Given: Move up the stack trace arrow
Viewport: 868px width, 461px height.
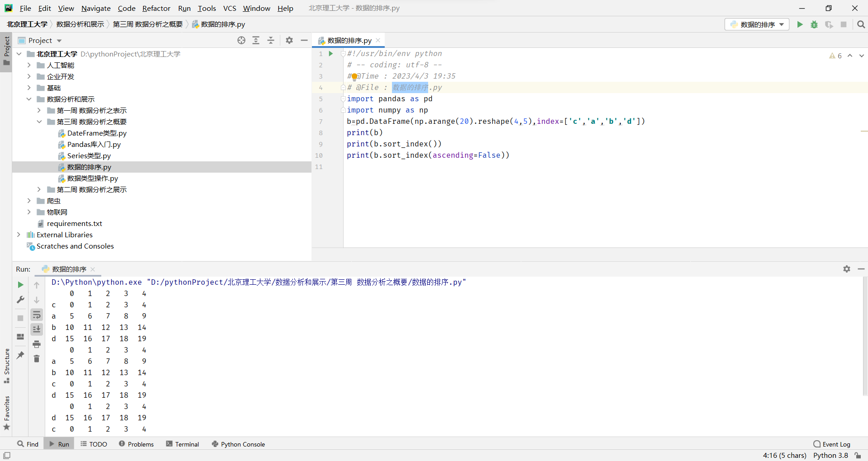Looking at the screenshot, I should (37, 285).
